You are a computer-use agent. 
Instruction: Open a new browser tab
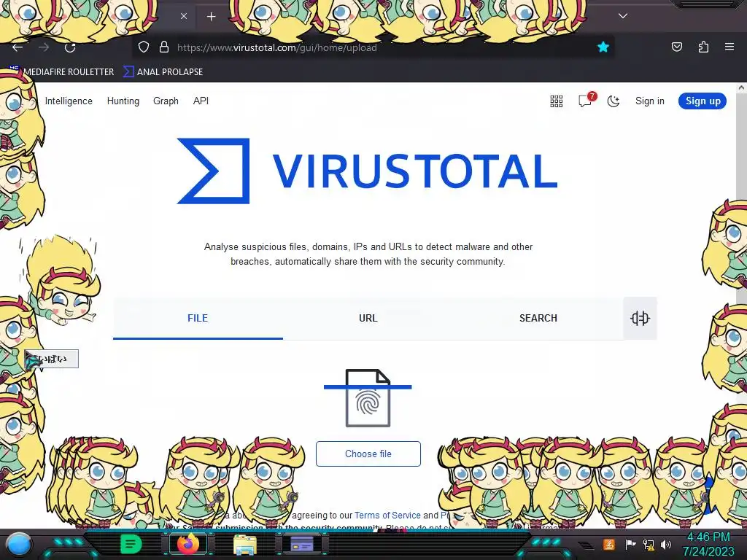(x=211, y=17)
